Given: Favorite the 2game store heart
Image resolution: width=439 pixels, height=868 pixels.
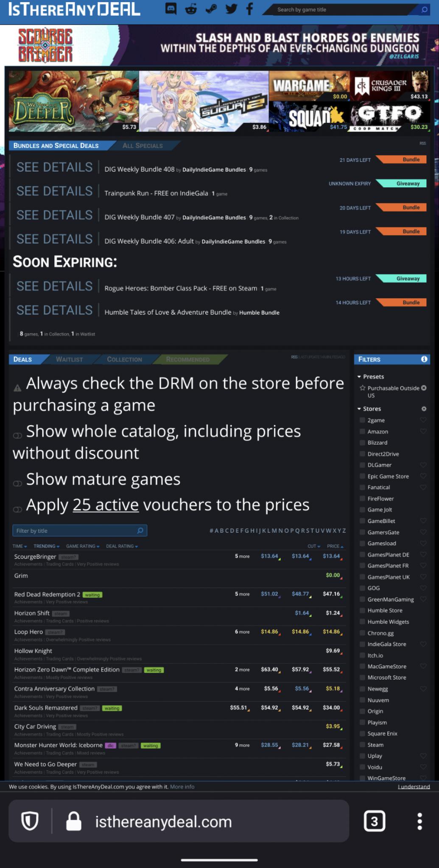Looking at the screenshot, I should pyautogui.click(x=423, y=420).
